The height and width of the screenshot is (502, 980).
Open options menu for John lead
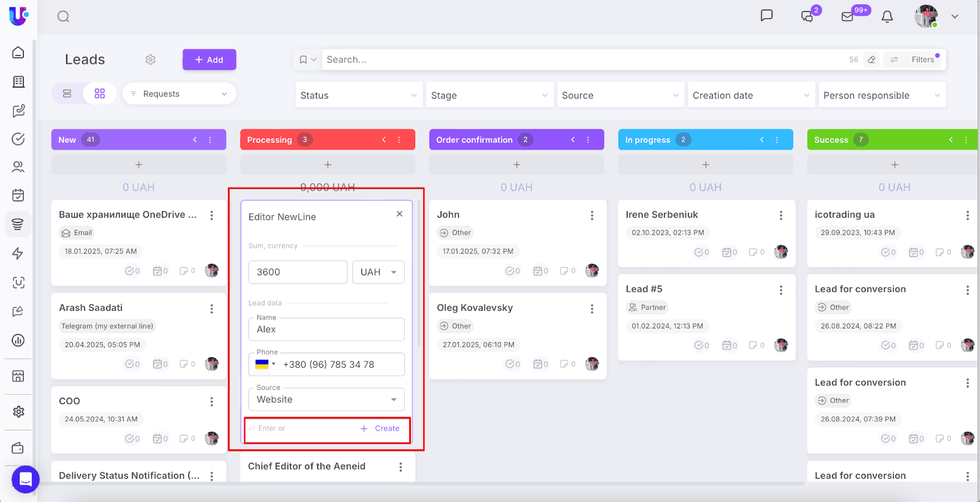coord(592,215)
